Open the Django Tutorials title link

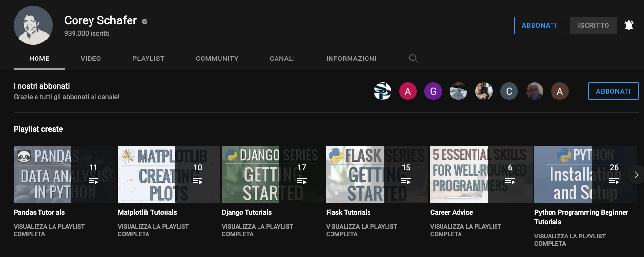tap(247, 212)
